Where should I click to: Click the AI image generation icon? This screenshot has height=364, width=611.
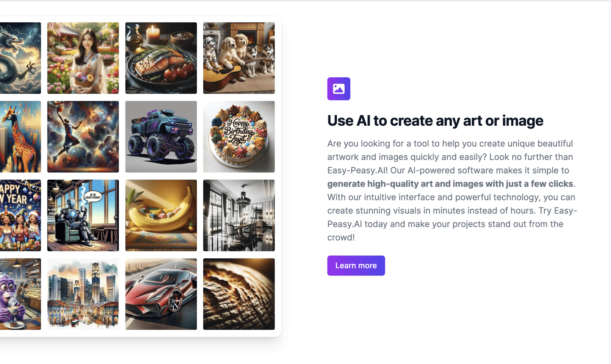[x=339, y=89]
